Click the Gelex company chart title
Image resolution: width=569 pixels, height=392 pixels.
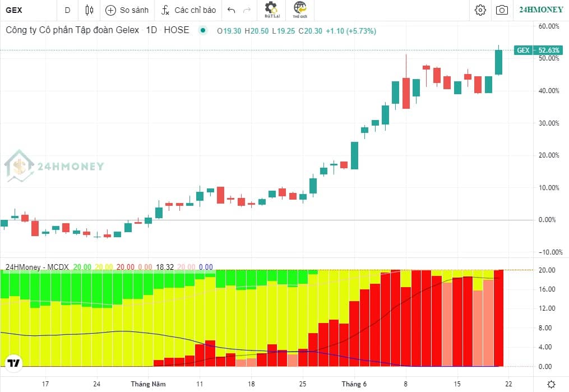pos(72,30)
